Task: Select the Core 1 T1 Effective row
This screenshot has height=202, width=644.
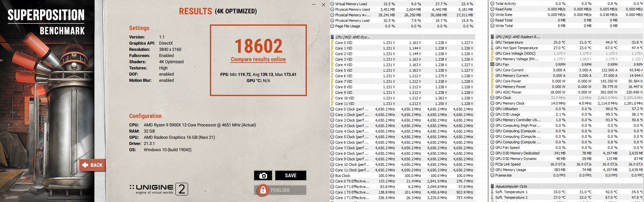Action: (403, 198)
